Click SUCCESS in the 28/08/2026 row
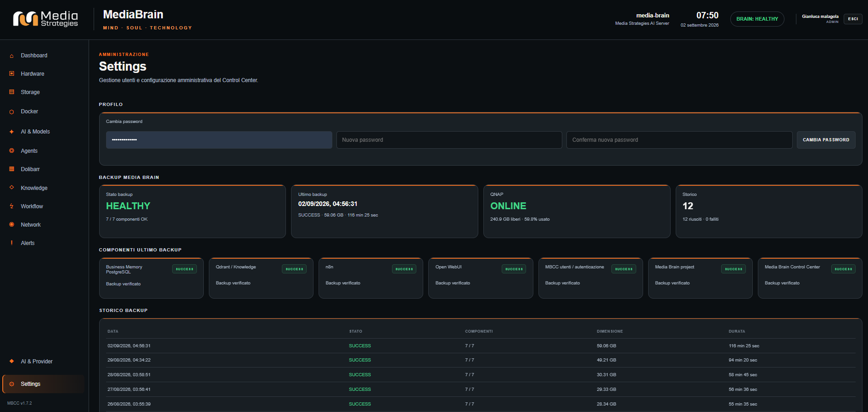Screen dimensions: 868x412 (360, 375)
